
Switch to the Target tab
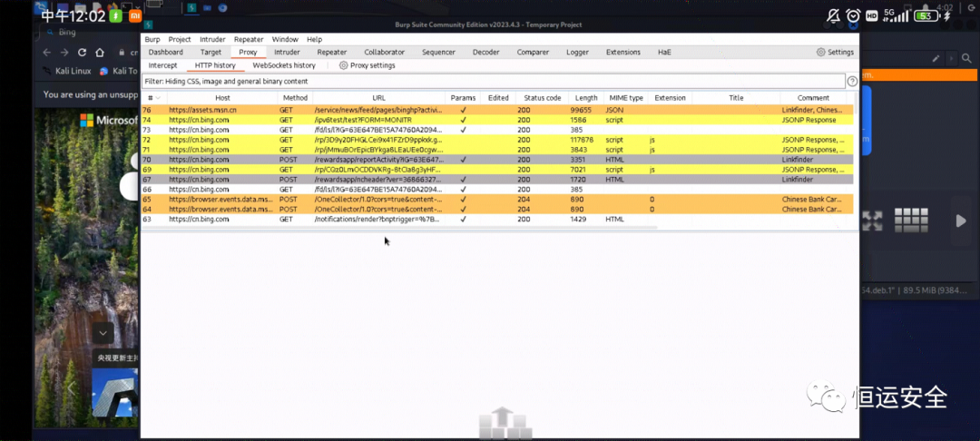point(211,53)
